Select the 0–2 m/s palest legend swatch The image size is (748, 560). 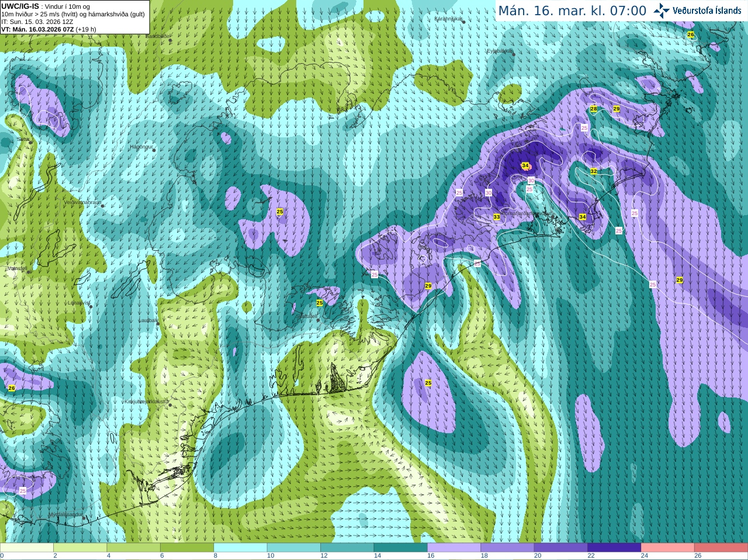tap(27, 547)
